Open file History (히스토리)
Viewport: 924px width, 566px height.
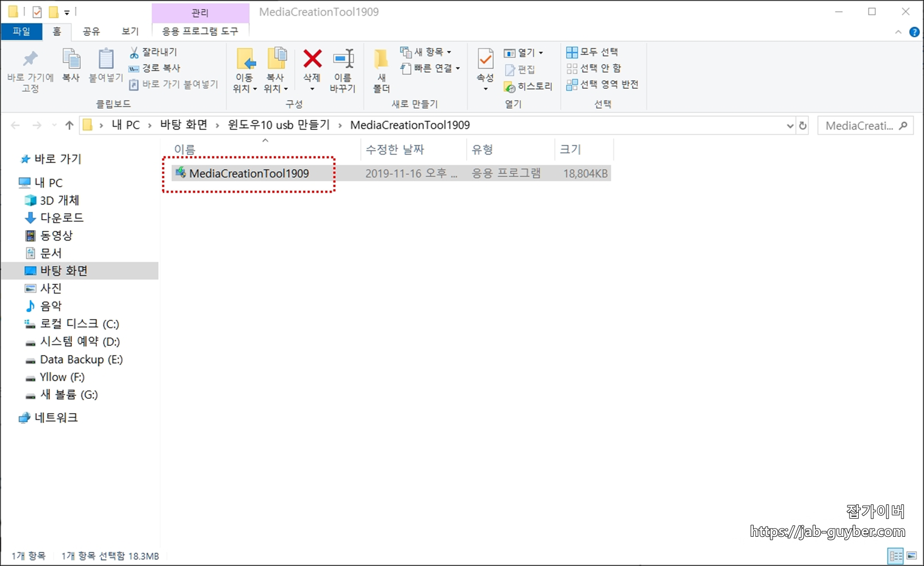point(528,86)
